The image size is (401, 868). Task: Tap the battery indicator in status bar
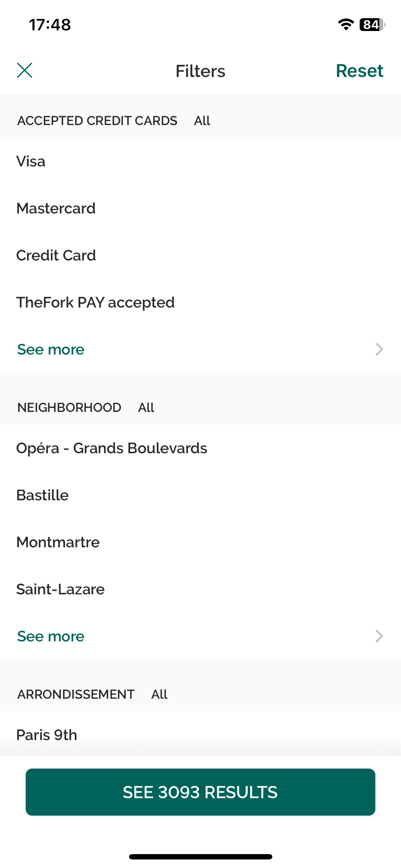pos(372,25)
